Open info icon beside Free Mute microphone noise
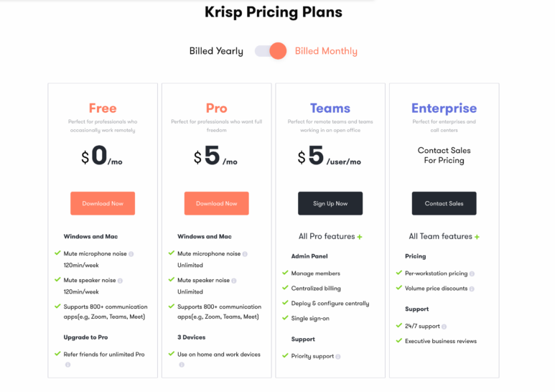Image resolution: width=555 pixels, height=392 pixels. pos(131,254)
